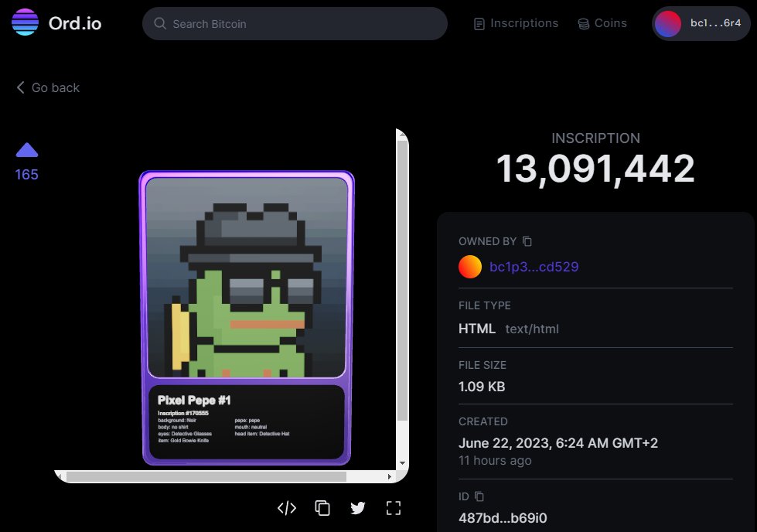Open the bc1...6r4 wallet button
757x532 pixels.
click(701, 23)
